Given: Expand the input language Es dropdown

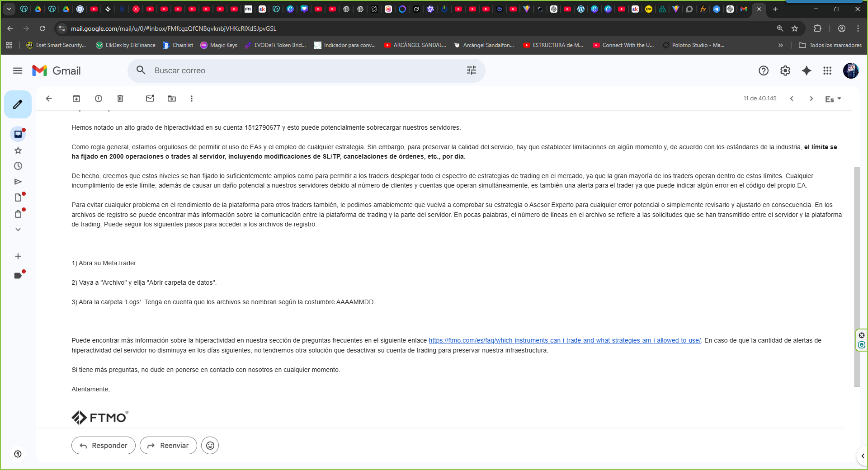Looking at the screenshot, I should [833, 99].
